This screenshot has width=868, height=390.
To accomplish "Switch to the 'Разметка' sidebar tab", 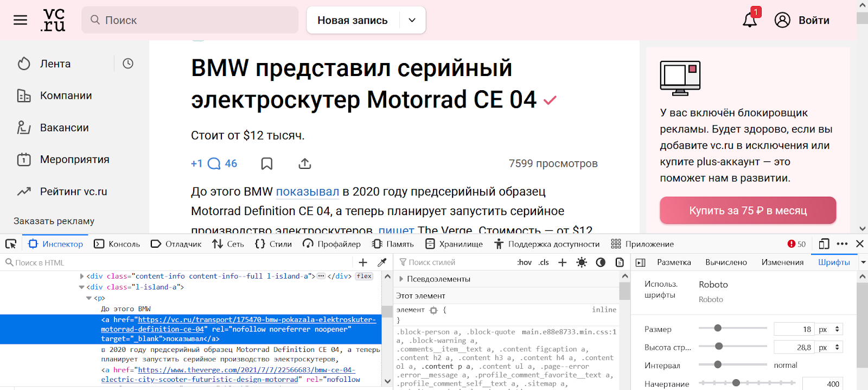I will [674, 262].
